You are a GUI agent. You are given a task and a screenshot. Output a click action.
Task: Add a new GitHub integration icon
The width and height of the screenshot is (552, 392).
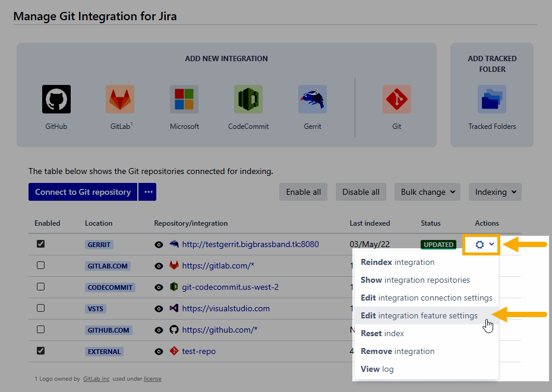click(56, 99)
